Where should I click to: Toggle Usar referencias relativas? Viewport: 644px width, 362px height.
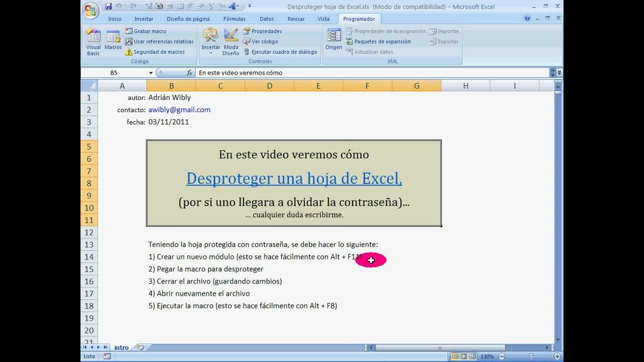click(159, 42)
